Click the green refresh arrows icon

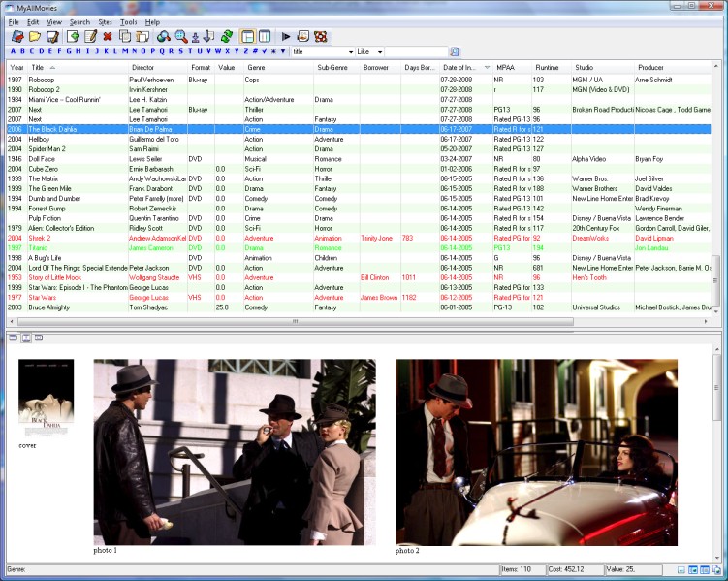pos(227,36)
